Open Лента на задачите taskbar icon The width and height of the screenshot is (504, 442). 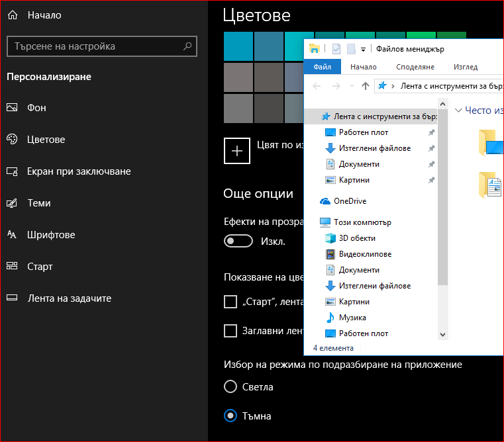[12, 298]
